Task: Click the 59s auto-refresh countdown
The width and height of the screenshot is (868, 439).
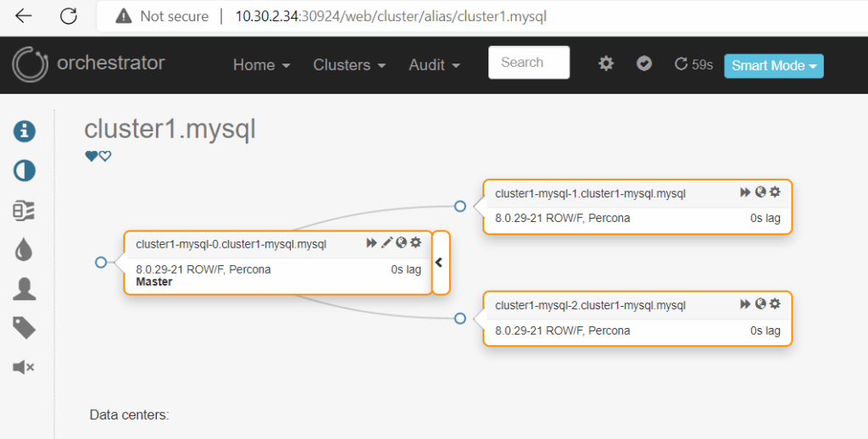Action: coord(693,64)
